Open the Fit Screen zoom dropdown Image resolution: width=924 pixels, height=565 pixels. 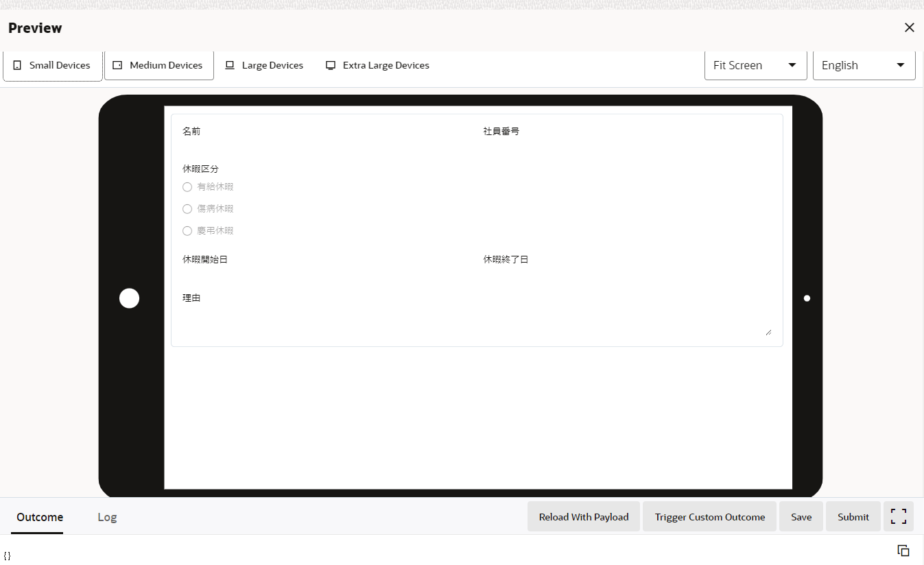[x=755, y=66]
